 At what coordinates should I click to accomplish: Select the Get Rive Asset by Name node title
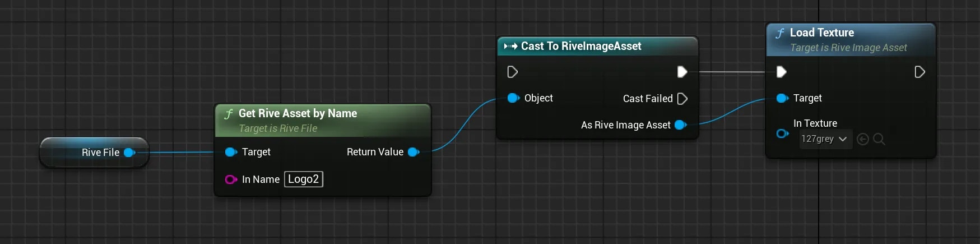(298, 113)
